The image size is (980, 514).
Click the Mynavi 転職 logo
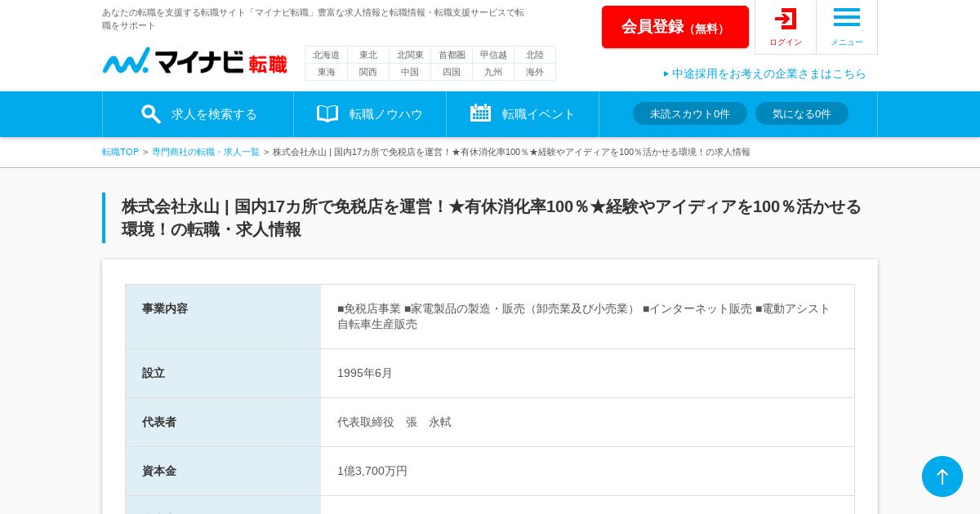pyautogui.click(x=194, y=61)
